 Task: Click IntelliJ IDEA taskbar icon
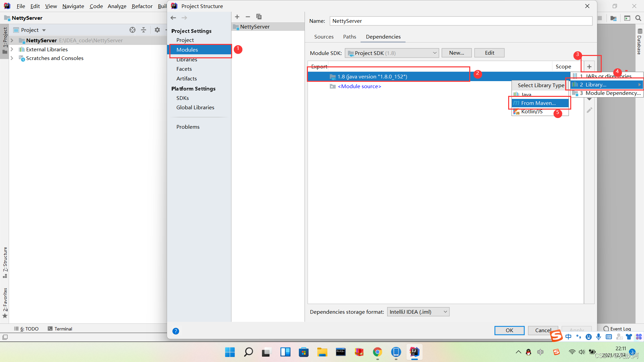coord(415,352)
